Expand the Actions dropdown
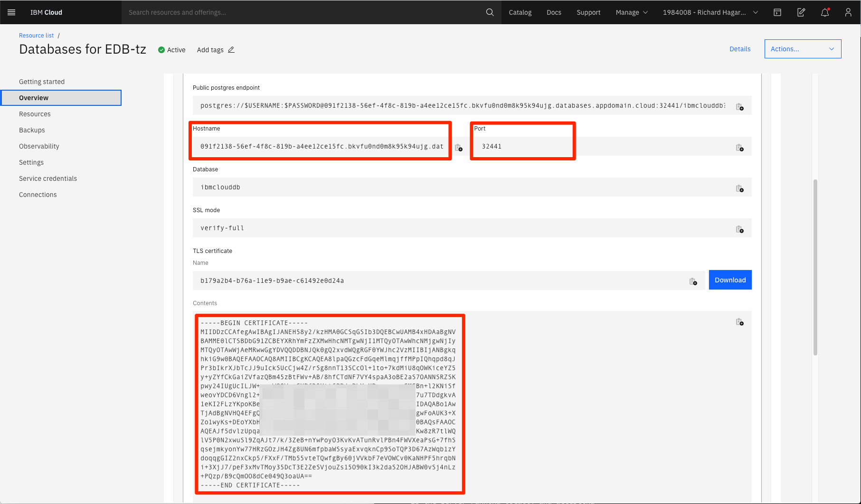This screenshot has height=504, width=861. tap(803, 49)
